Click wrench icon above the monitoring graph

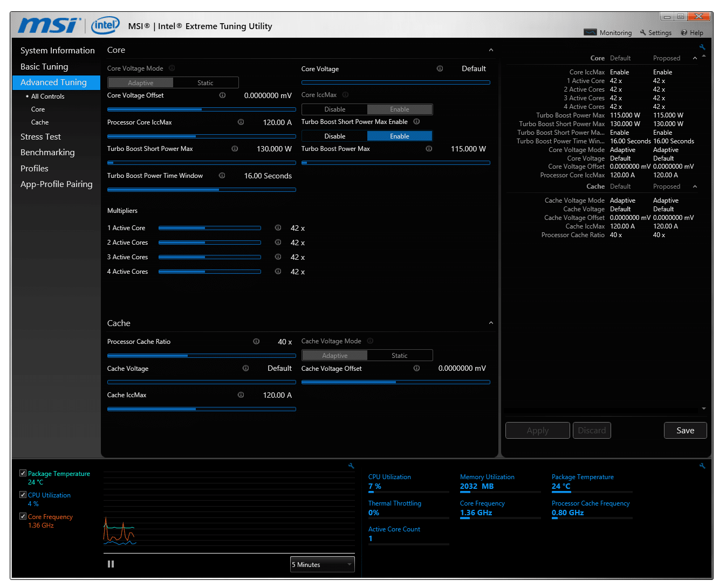(351, 466)
